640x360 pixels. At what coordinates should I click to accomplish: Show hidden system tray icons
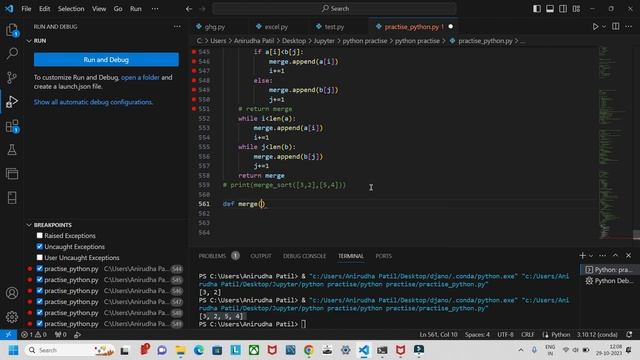tap(521, 350)
